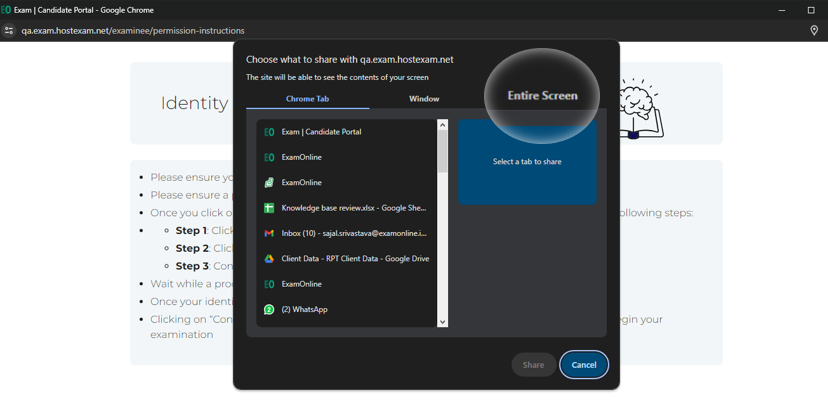Minimize the Chrome window
The width and height of the screenshot is (828, 406).
782,10
